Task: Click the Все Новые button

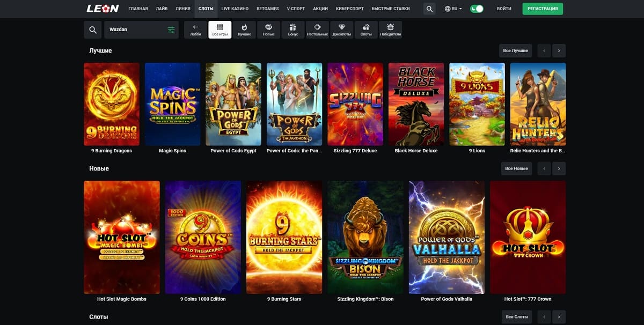Action: coord(517,168)
